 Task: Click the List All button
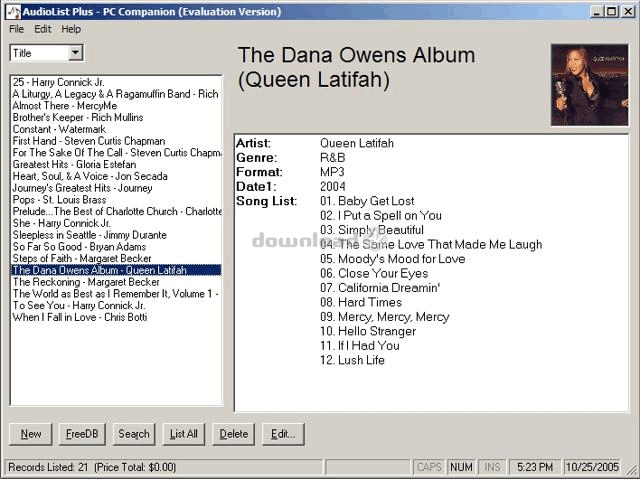coord(184,434)
